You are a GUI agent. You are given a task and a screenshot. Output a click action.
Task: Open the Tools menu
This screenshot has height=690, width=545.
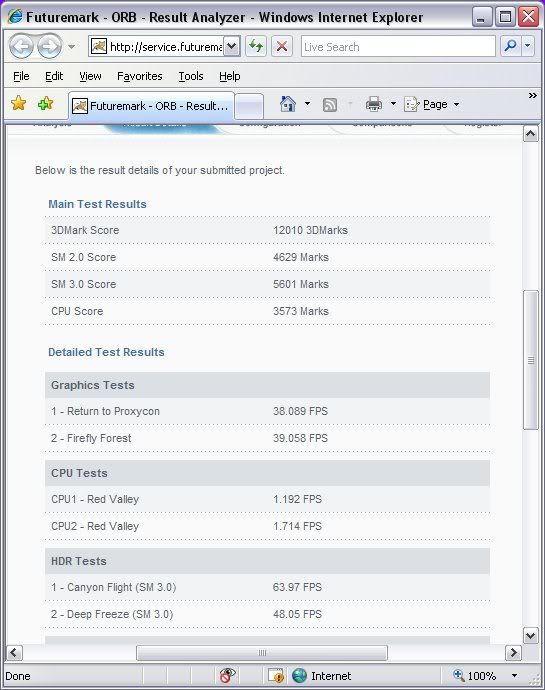[x=191, y=76]
